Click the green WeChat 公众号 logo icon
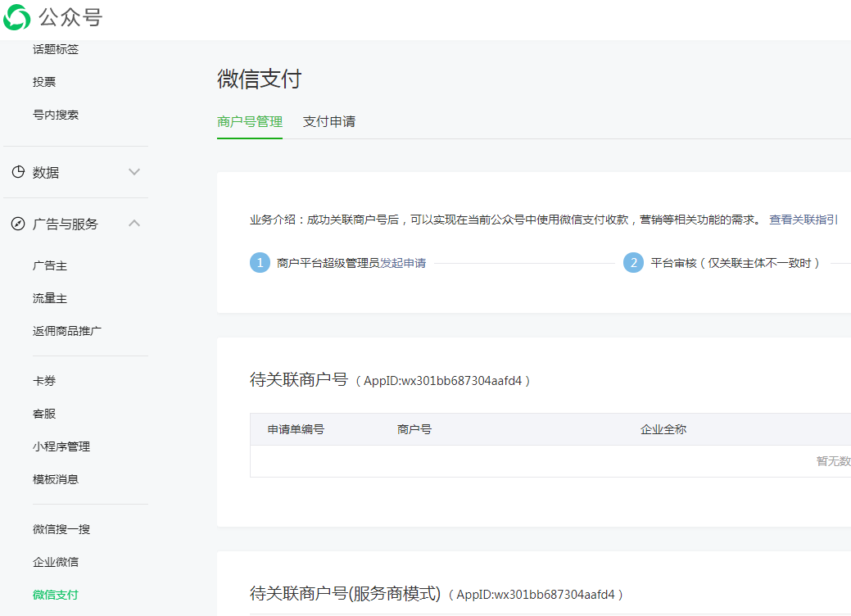This screenshot has width=851, height=616. point(17,17)
